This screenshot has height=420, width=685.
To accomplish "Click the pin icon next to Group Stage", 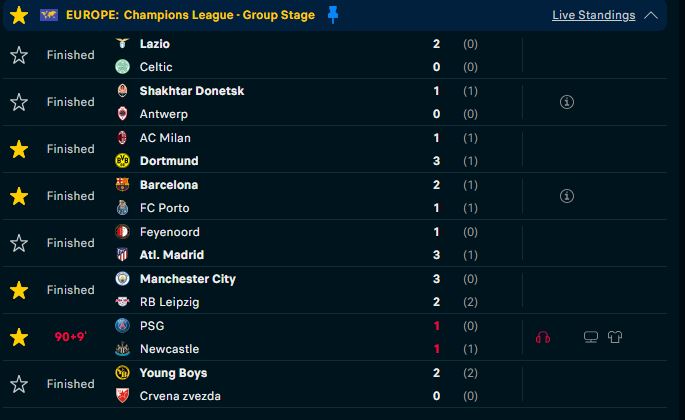I will 333,14.
